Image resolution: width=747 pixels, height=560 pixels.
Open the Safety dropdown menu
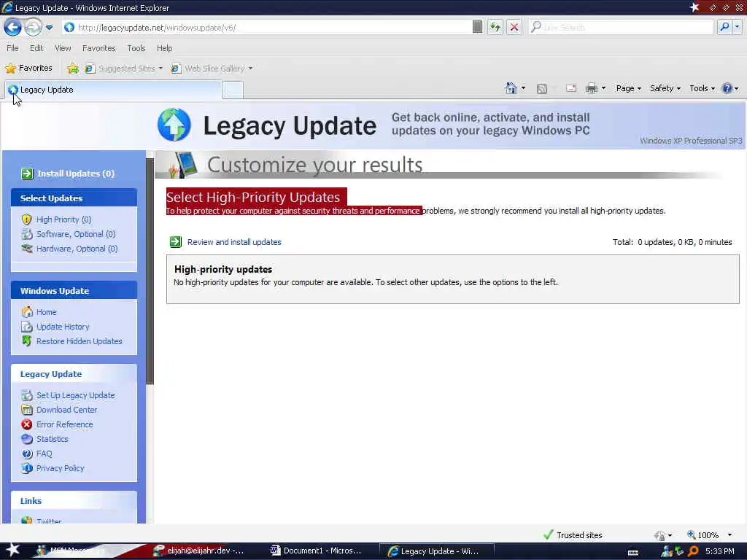click(665, 88)
